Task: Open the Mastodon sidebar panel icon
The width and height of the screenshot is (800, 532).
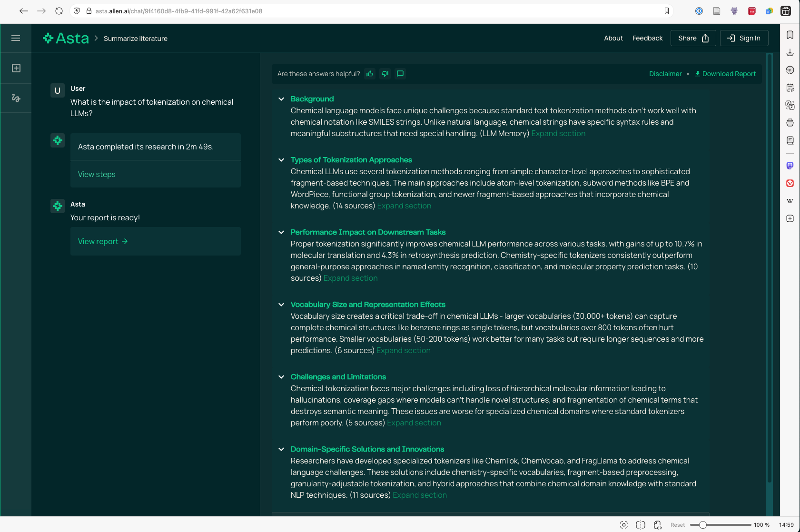Action: tap(790, 166)
